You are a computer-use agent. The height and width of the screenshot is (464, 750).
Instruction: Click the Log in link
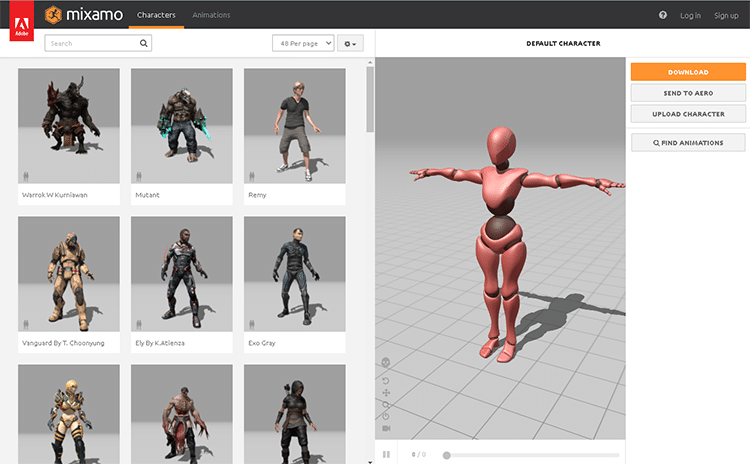(690, 15)
